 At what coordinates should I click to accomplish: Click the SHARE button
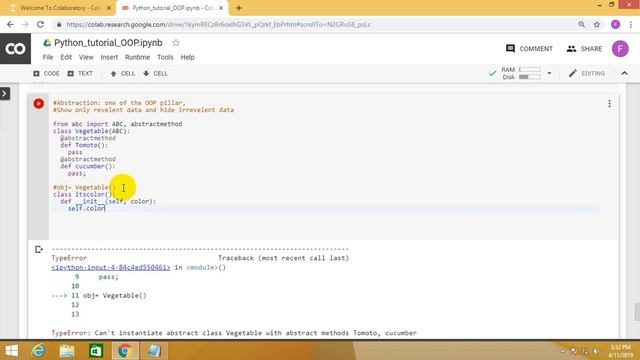click(584, 49)
